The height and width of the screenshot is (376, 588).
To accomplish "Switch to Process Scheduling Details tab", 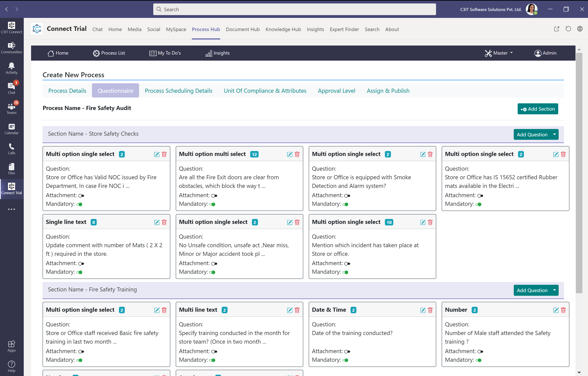I will (178, 91).
